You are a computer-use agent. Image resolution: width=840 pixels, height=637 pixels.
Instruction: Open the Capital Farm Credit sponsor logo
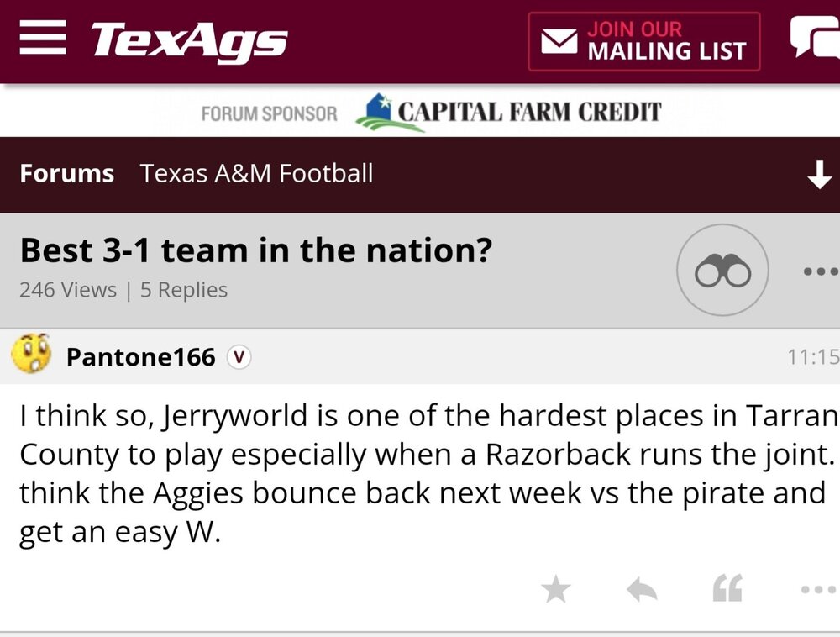[508, 113]
